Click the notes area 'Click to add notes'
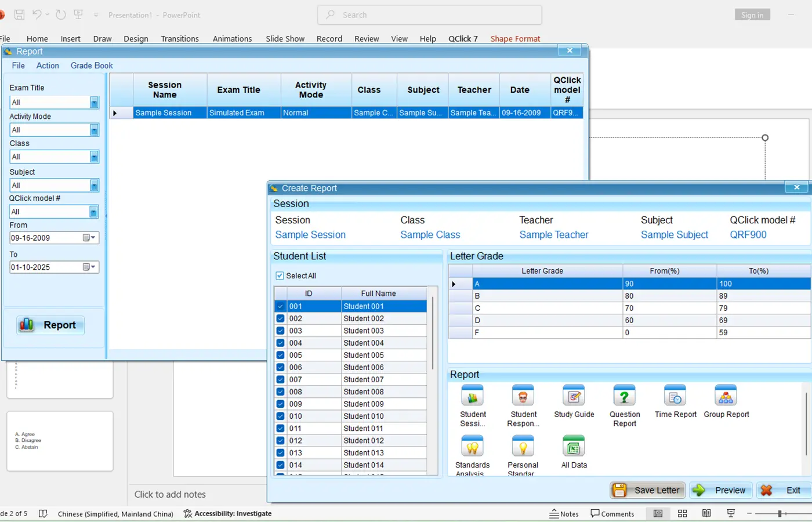 pos(170,494)
